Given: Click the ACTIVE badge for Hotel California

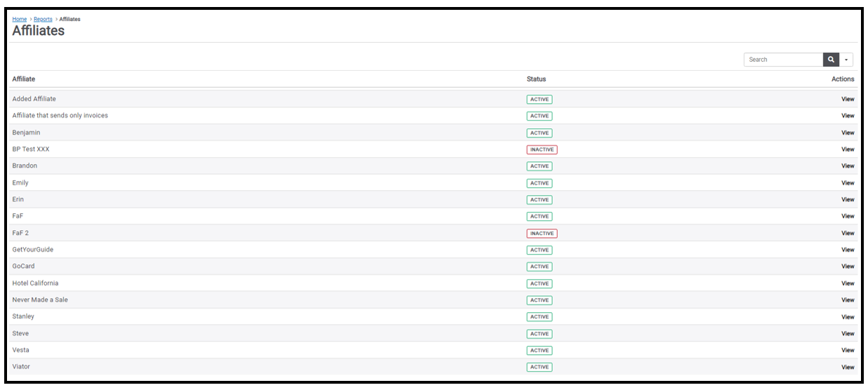Looking at the screenshot, I should pos(539,283).
